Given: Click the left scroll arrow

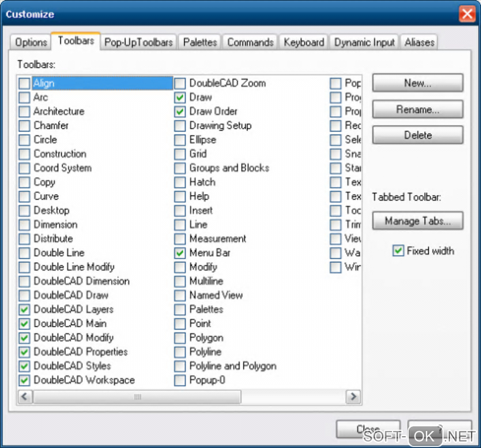Looking at the screenshot, I should pos(25,397).
